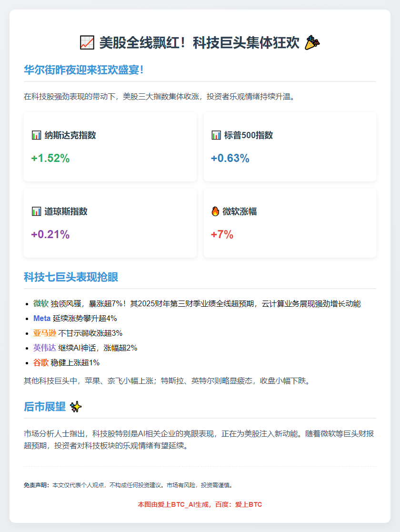
Task: Click the 微软涨幅 card label
Action: 240,211
